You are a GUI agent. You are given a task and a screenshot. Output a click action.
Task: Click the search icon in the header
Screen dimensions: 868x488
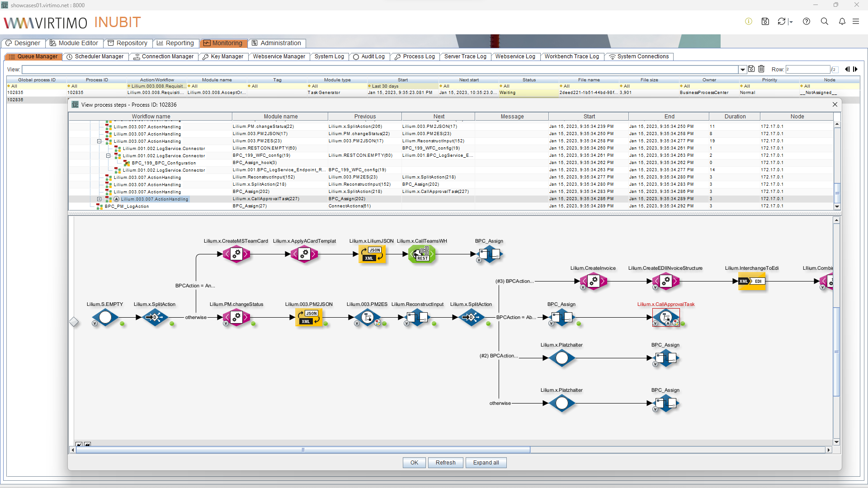(x=825, y=21)
